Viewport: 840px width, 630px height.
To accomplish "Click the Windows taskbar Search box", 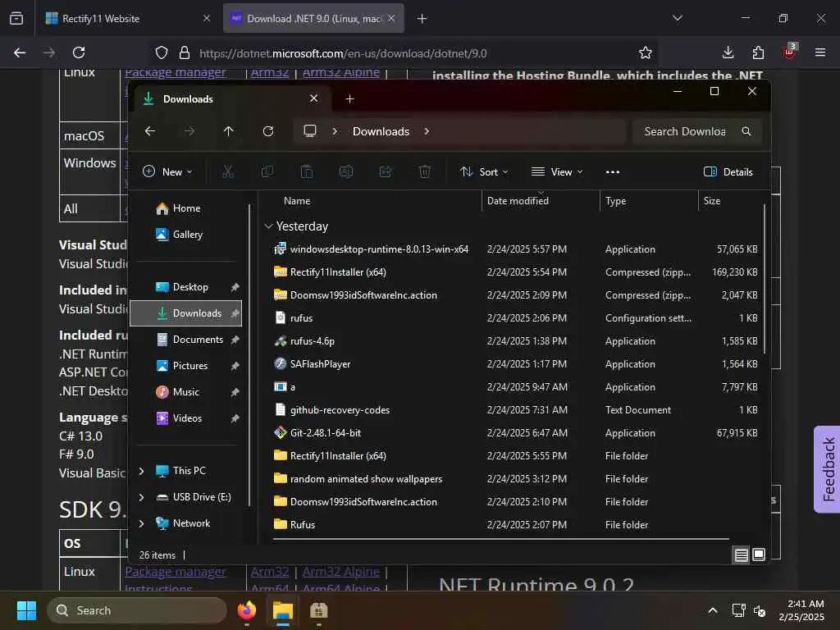I will tap(137, 610).
